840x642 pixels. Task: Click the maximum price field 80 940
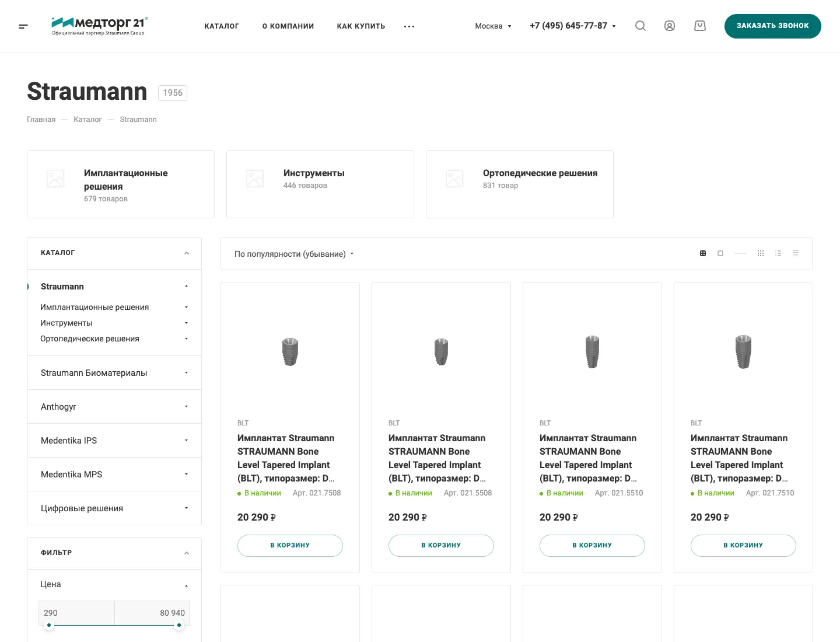point(152,613)
